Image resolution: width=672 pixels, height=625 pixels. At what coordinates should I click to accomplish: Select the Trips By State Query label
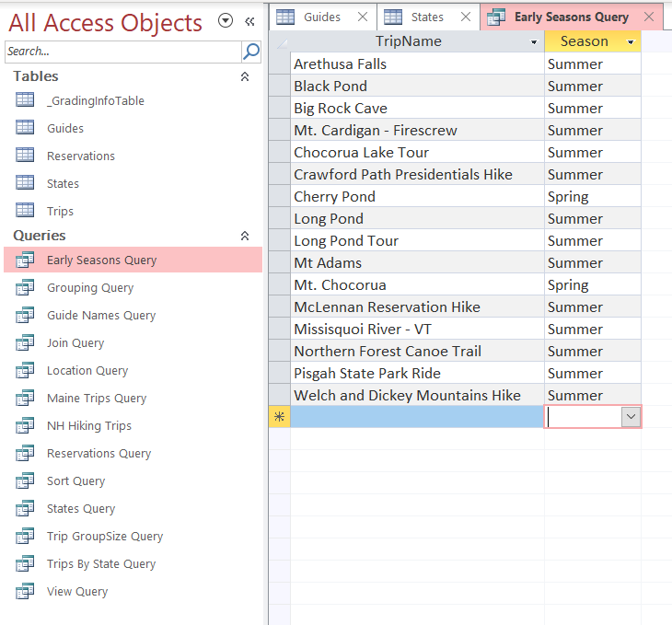[101, 563]
